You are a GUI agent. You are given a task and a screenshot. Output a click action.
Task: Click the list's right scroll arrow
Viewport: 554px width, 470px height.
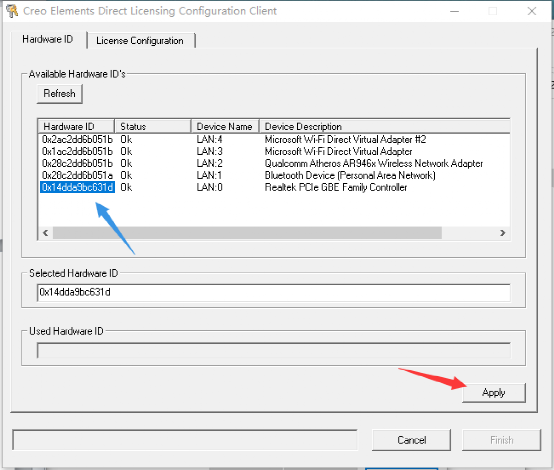(502, 233)
